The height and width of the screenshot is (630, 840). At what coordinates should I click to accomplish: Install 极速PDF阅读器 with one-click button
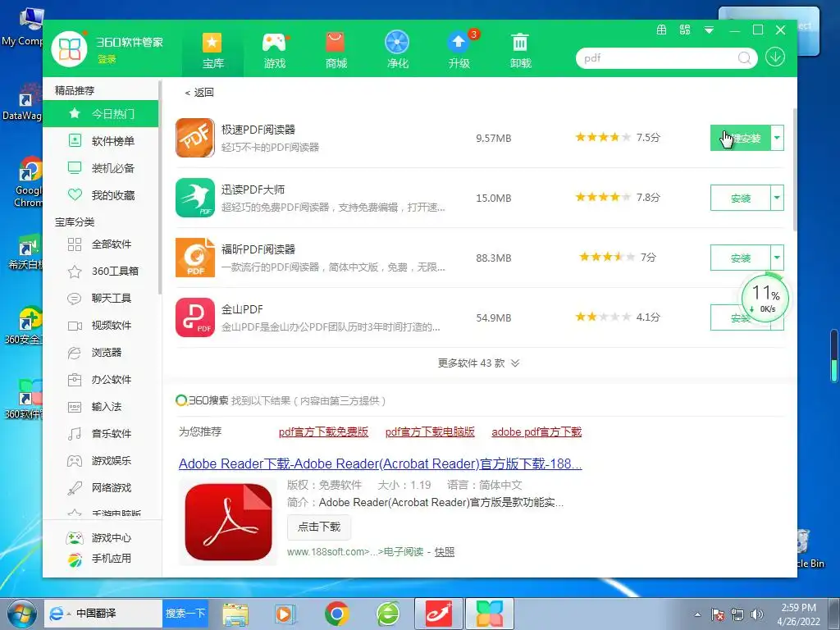click(x=741, y=138)
